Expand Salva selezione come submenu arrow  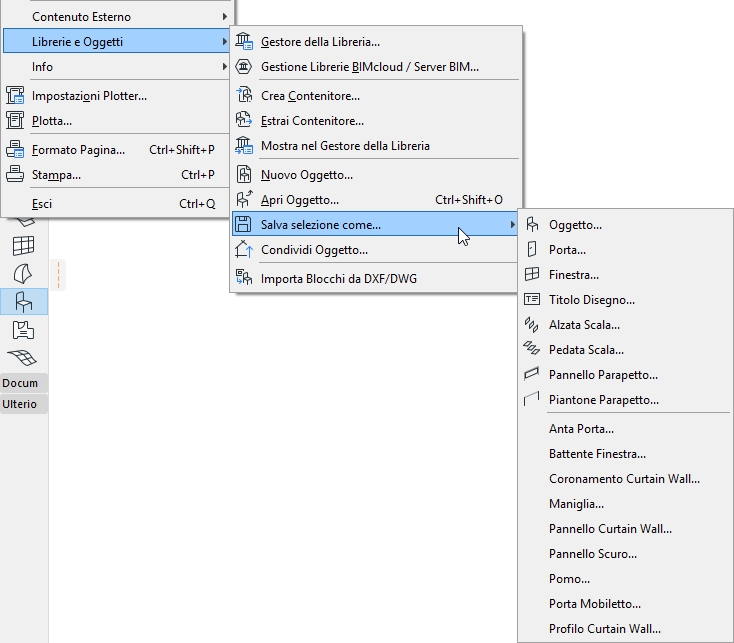pyautogui.click(x=513, y=225)
